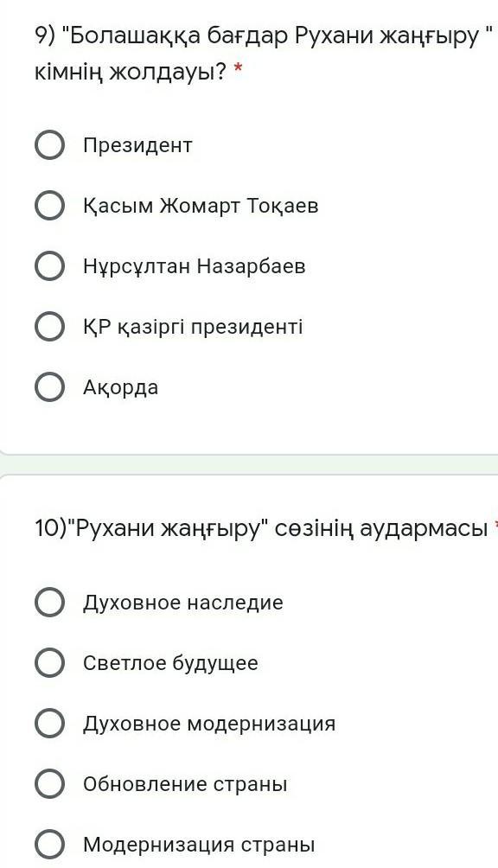Click the Духовное модернизация option text
The image size is (498, 868).
click(x=209, y=724)
